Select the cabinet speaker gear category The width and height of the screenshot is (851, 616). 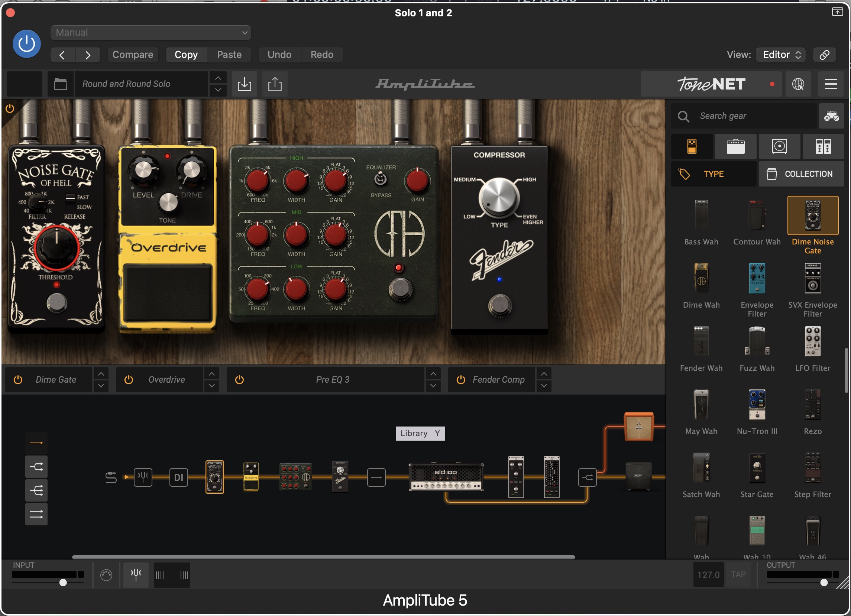[779, 146]
